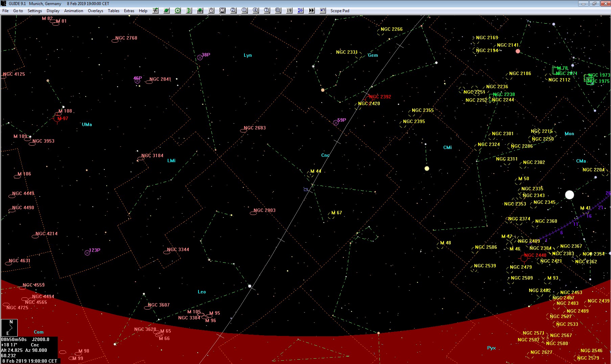Click the M 81 galaxy label
611x364 pixels.
pyautogui.click(x=62, y=21)
